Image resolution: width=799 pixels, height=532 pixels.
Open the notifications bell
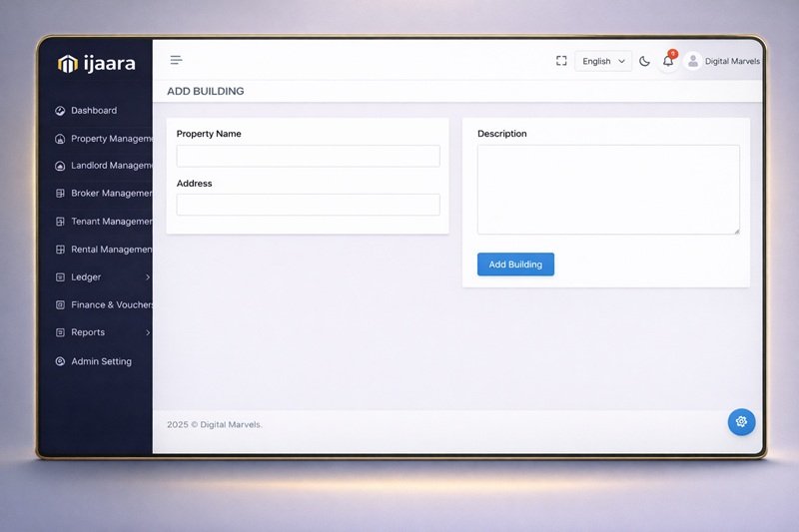[668, 61]
